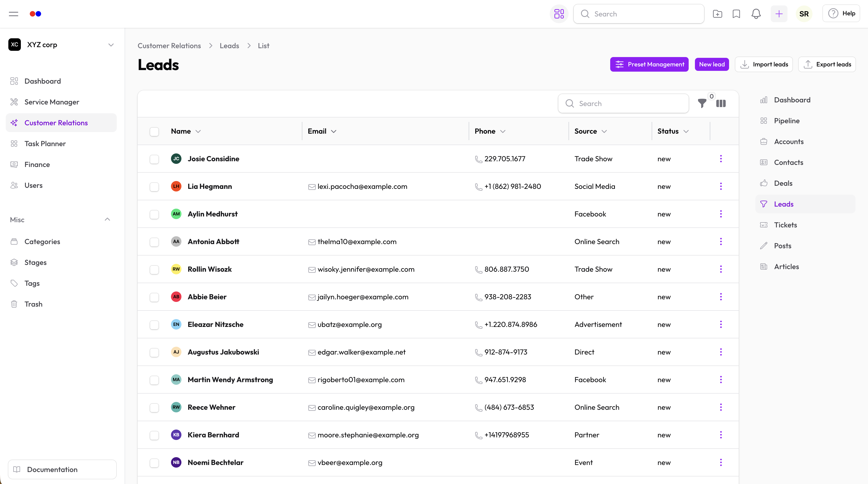The height and width of the screenshot is (484, 868).
Task: Open row actions for Rollin Wisozk
Action: pyautogui.click(x=721, y=269)
